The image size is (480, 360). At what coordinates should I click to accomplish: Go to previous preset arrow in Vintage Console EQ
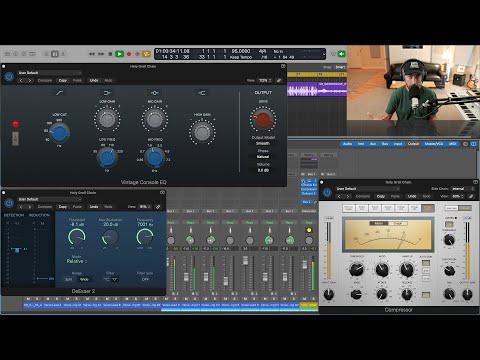pos(21,81)
